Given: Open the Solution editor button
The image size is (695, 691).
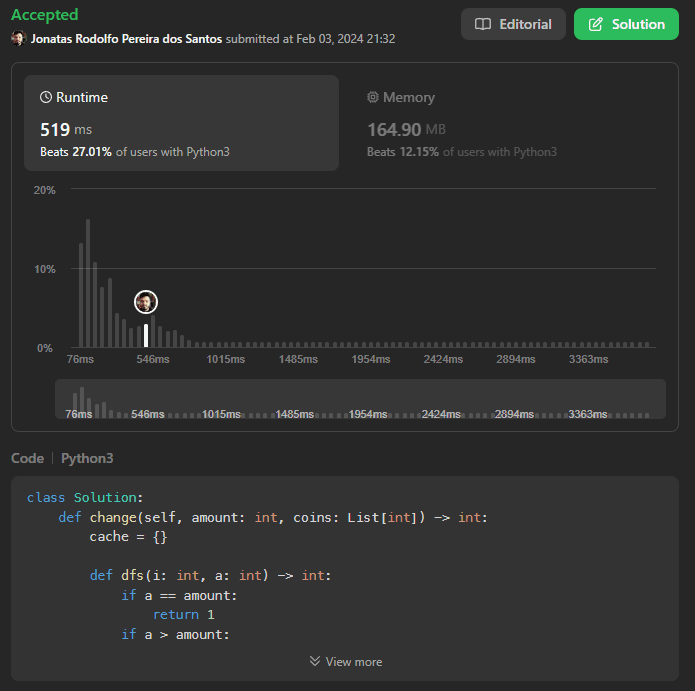Looking at the screenshot, I should pos(626,24).
